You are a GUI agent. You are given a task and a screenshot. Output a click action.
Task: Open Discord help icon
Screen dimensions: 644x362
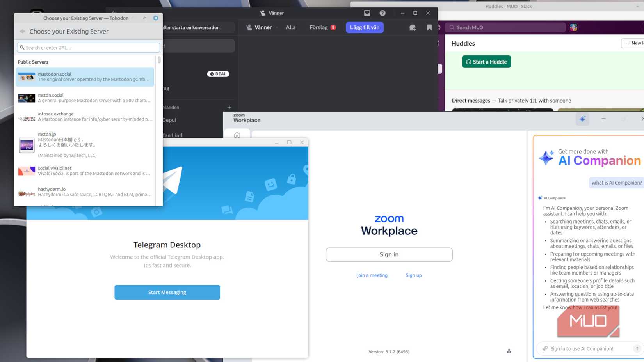point(382,13)
